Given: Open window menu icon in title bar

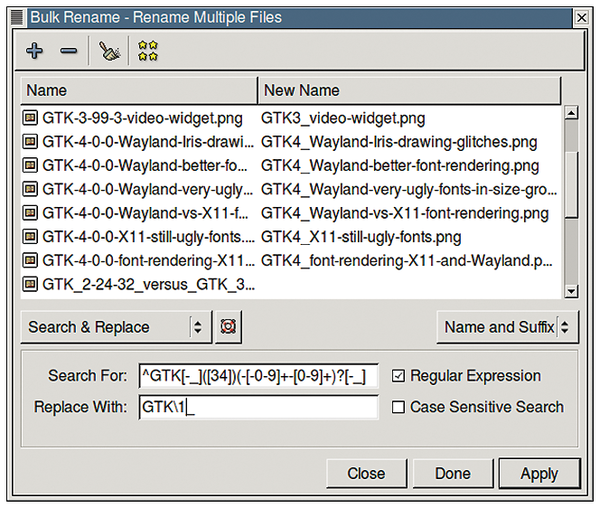Looking at the screenshot, I should [17, 17].
